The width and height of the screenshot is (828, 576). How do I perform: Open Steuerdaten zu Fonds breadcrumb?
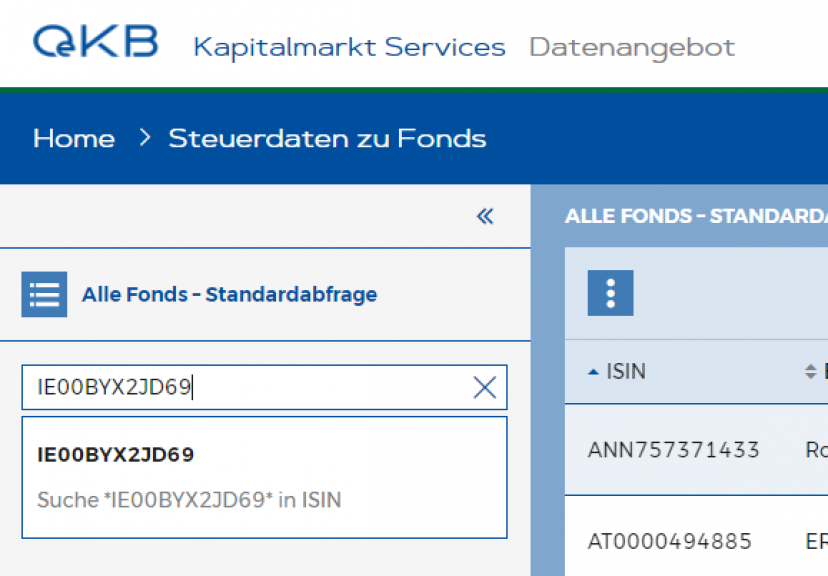click(327, 139)
